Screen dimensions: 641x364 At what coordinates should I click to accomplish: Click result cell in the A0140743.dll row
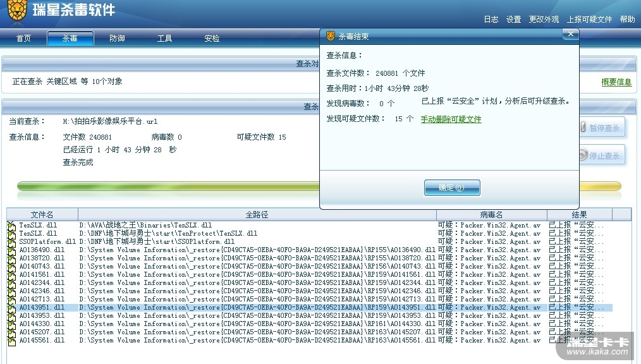(576, 266)
